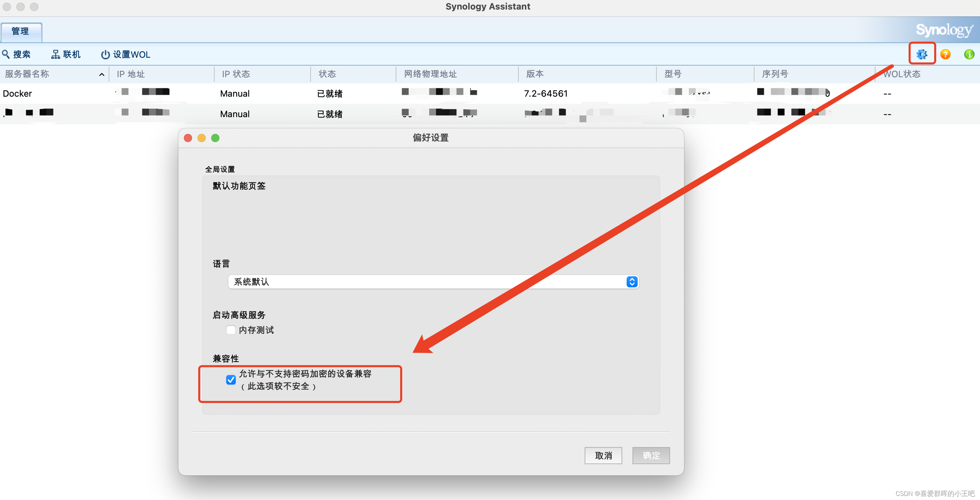Open preferences via the gear icon

pyautogui.click(x=922, y=54)
